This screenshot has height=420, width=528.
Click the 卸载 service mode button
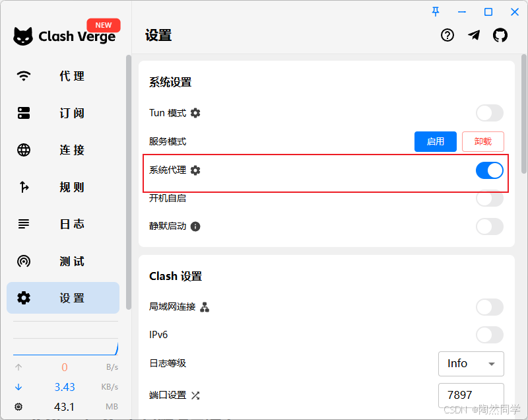tap(483, 141)
